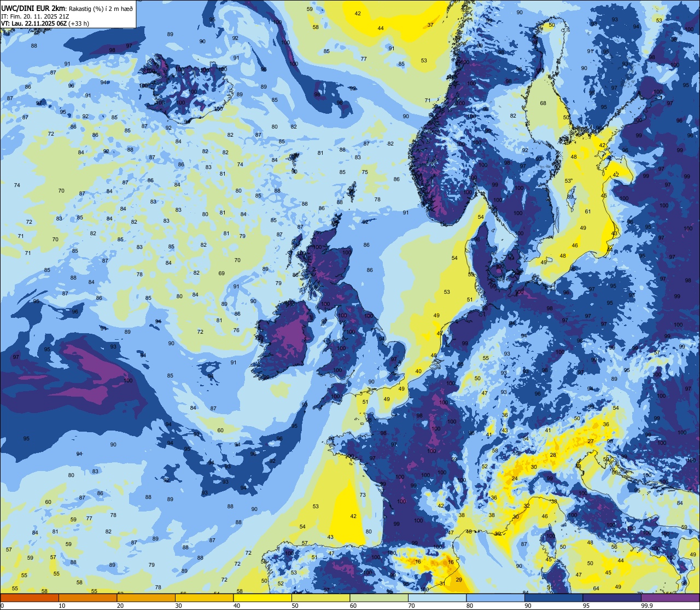The height and width of the screenshot is (610, 700).
Task: Click the 'UWC/DINI EUR 2km' title text
Action: click(x=33, y=8)
